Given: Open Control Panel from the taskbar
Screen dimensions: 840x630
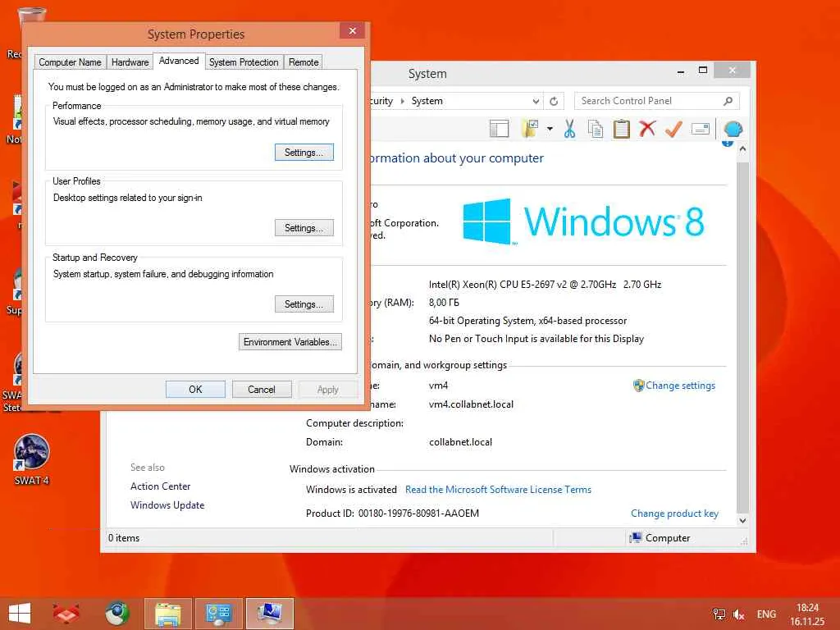Looking at the screenshot, I should (x=218, y=614).
